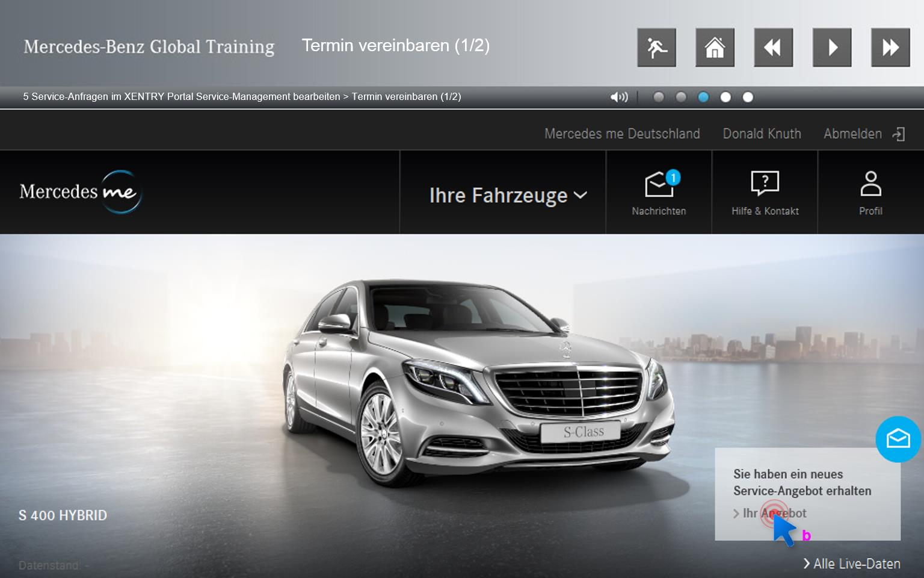Click the breadcrumb '5 Service-Anfragen im XENTRY Portal'
This screenshot has height=578, width=924.
[x=181, y=96]
